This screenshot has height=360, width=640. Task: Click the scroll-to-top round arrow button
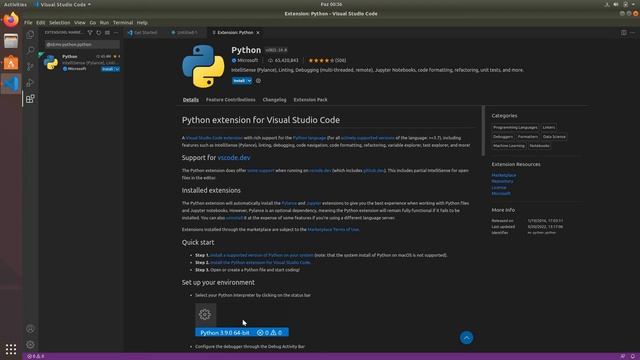pos(467,338)
